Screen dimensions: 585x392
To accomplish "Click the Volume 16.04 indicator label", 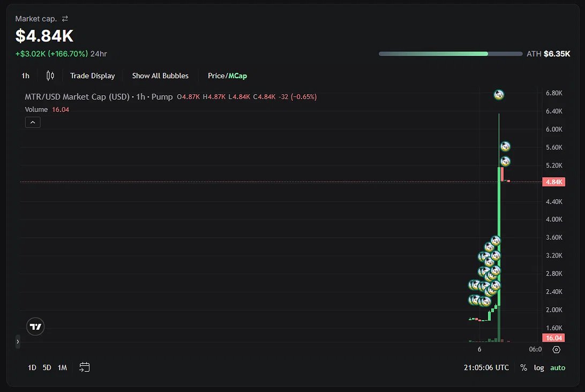I will [47, 110].
